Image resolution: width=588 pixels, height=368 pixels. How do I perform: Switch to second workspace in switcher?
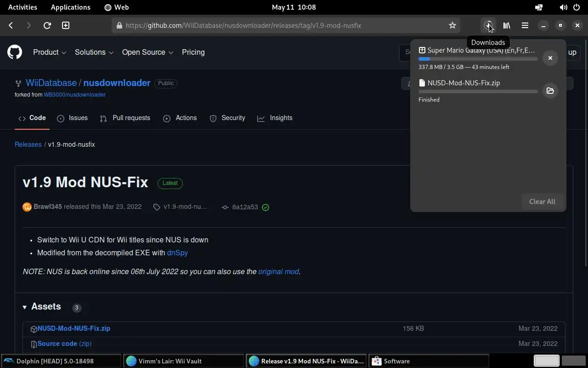coord(573,361)
